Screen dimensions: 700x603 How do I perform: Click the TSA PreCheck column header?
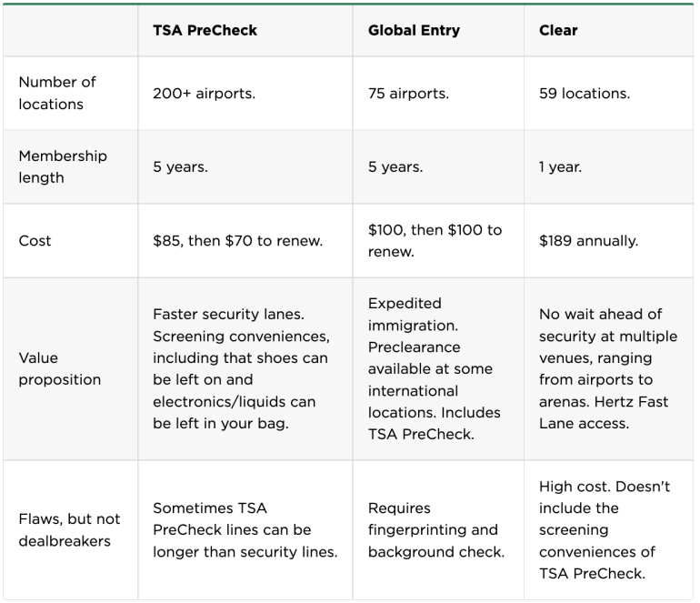click(205, 30)
